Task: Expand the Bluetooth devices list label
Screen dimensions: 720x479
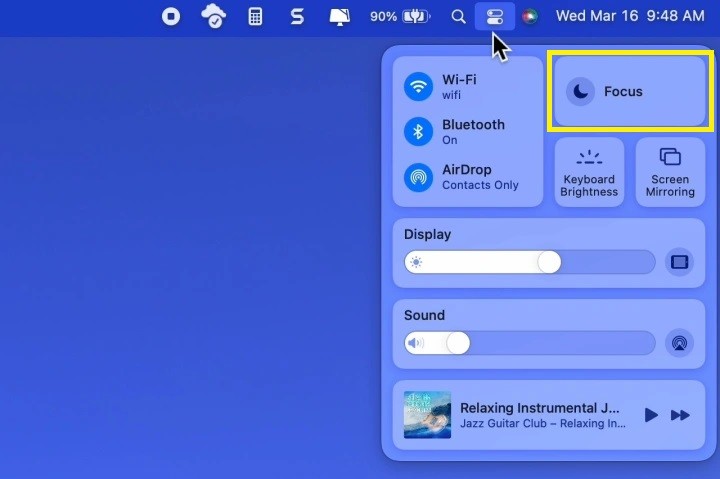Action: 473,132
